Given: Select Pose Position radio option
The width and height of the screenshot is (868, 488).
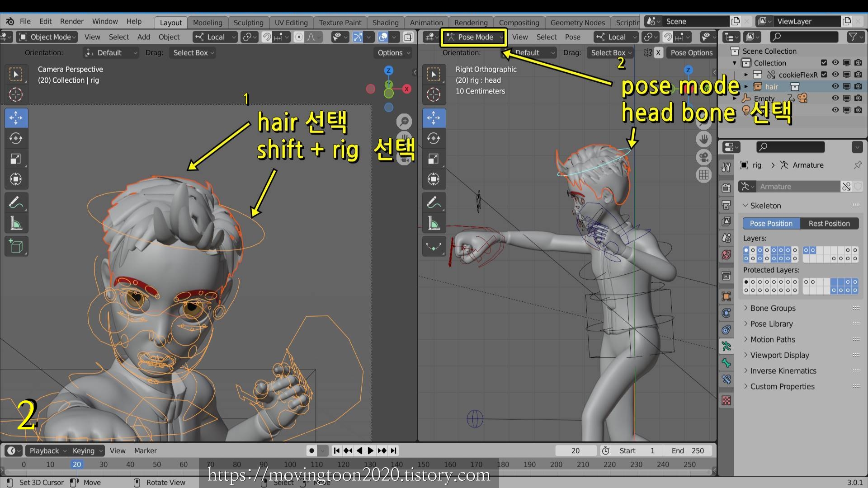Looking at the screenshot, I should pyautogui.click(x=771, y=223).
